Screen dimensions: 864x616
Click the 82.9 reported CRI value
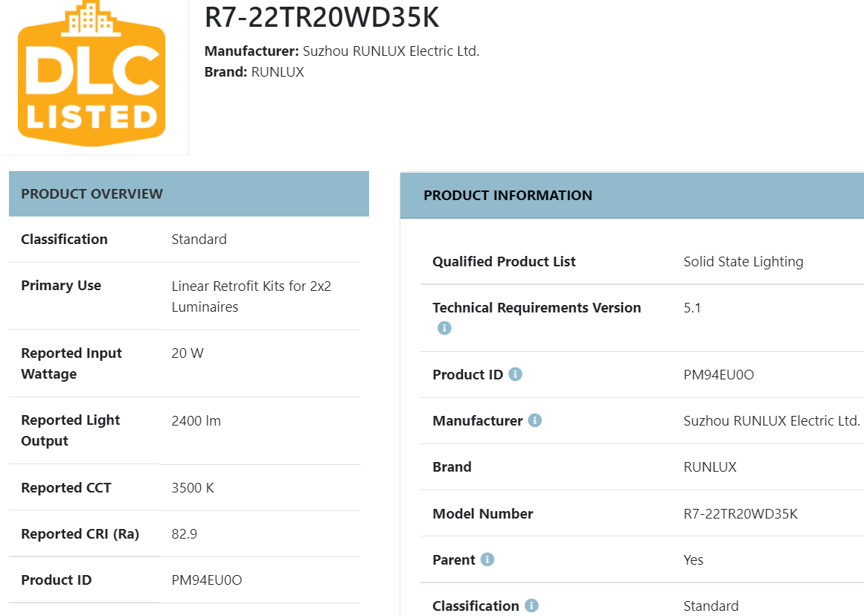(x=184, y=534)
